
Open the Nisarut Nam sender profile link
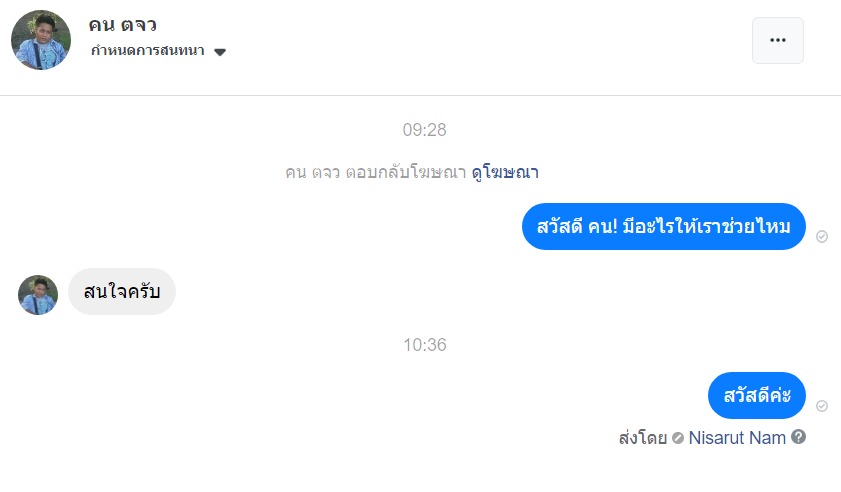click(x=737, y=437)
